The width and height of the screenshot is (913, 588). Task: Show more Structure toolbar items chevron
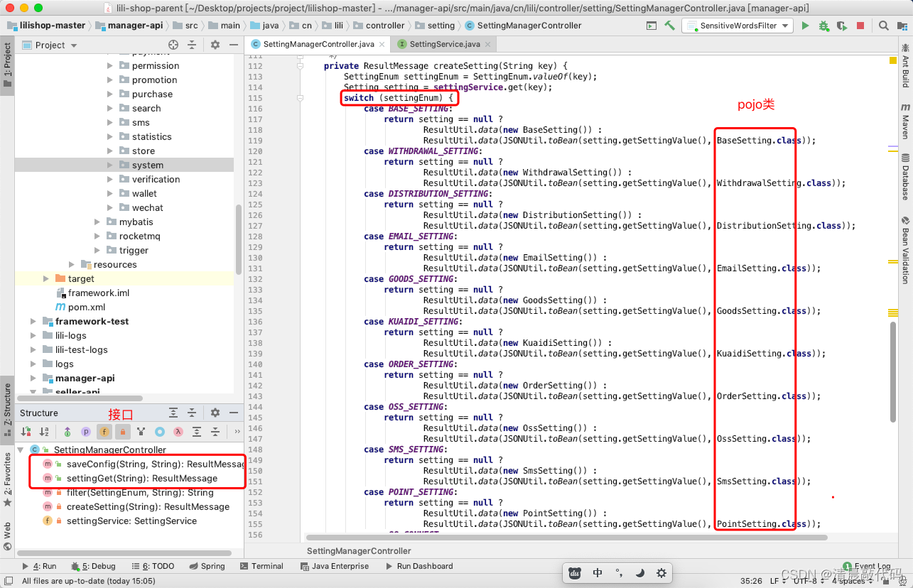tap(237, 431)
